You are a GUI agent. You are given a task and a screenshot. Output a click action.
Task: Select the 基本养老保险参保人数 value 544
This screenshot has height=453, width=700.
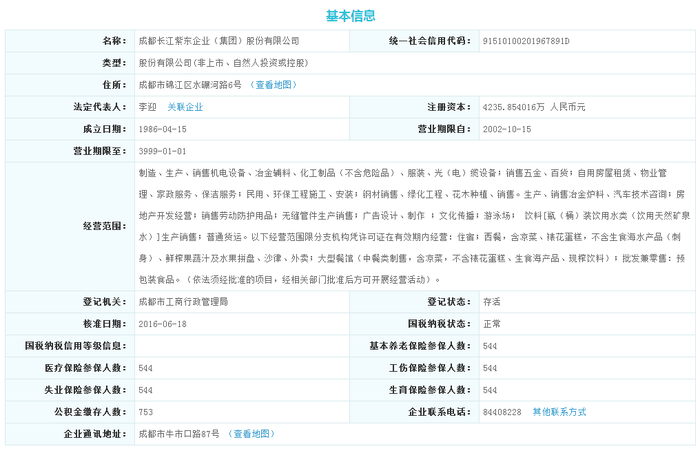tap(490, 346)
